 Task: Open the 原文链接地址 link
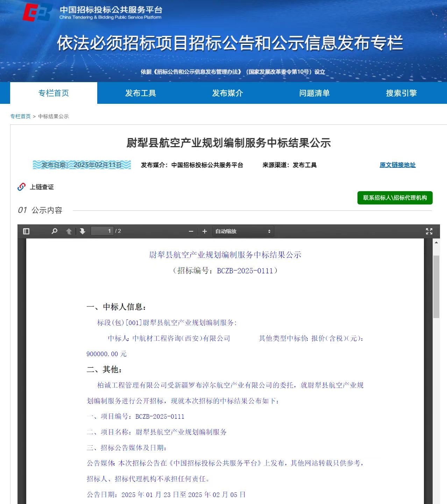click(x=398, y=165)
